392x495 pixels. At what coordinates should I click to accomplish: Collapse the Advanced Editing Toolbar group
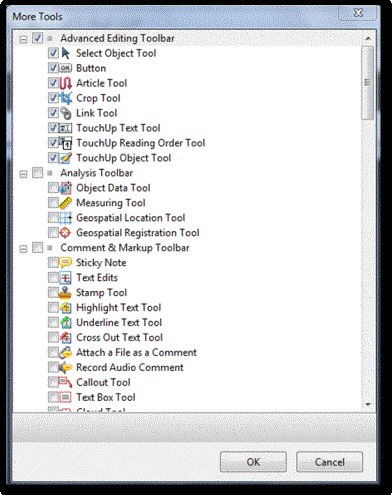[23, 39]
